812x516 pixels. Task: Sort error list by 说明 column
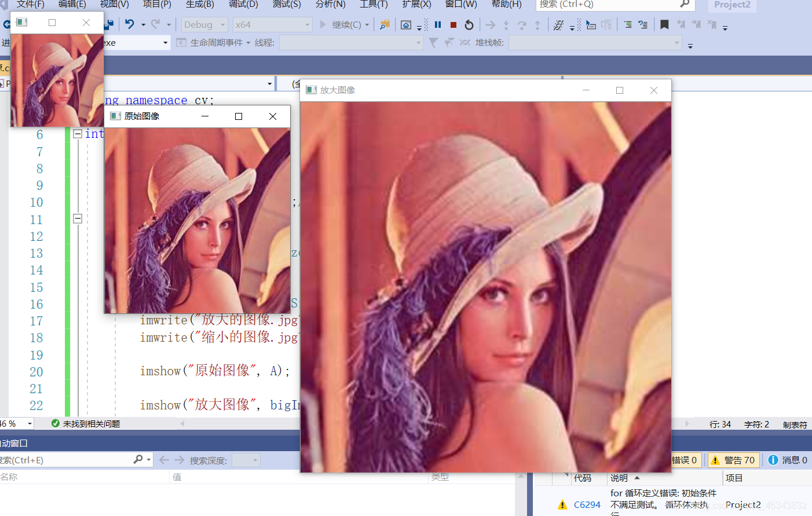[664, 478]
